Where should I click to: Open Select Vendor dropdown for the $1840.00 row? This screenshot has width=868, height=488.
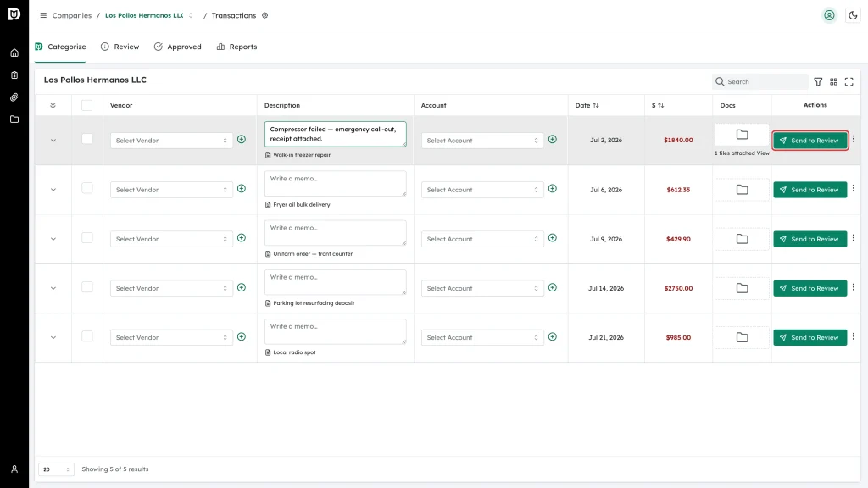click(171, 141)
